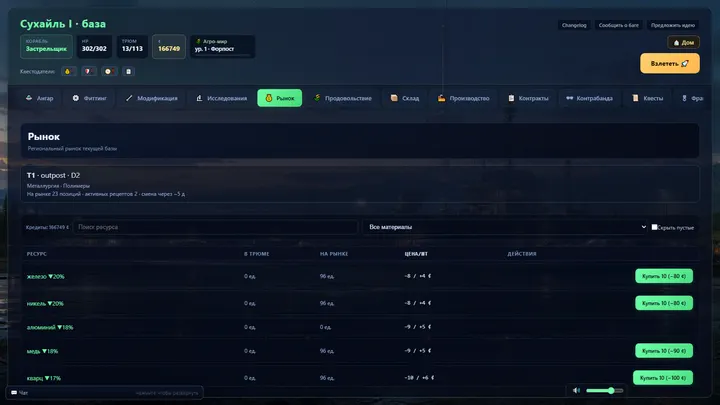Buy 10 кварц for 100 credits
720x405 pixels.
click(x=663, y=378)
